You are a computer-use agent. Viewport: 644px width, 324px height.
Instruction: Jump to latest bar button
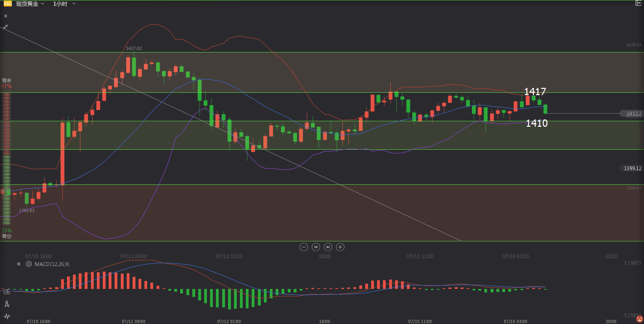click(328, 247)
